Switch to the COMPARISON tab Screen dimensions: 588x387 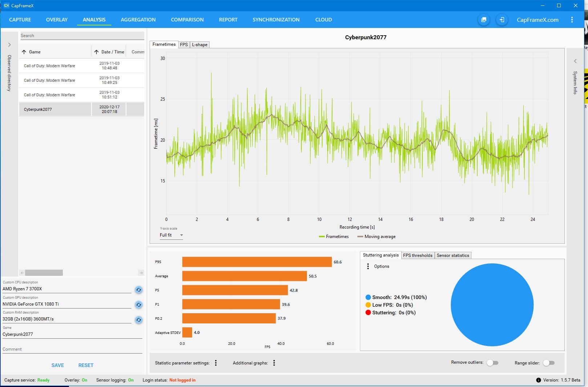[187, 20]
